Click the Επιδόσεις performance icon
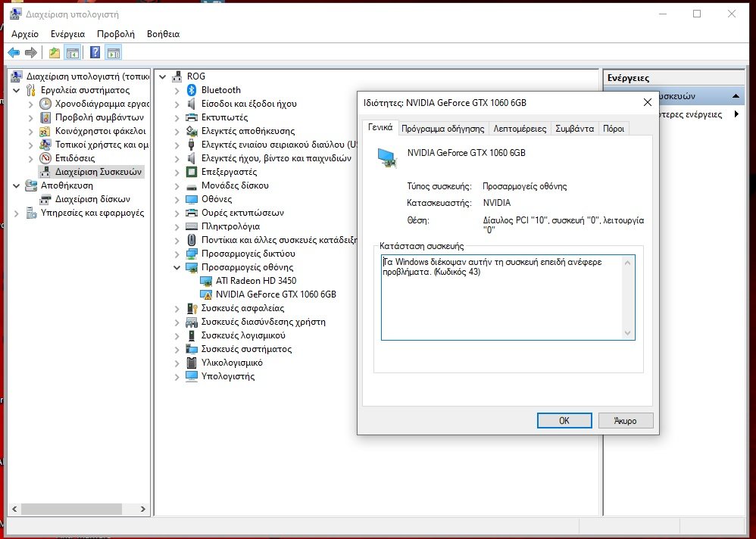 pos(45,158)
